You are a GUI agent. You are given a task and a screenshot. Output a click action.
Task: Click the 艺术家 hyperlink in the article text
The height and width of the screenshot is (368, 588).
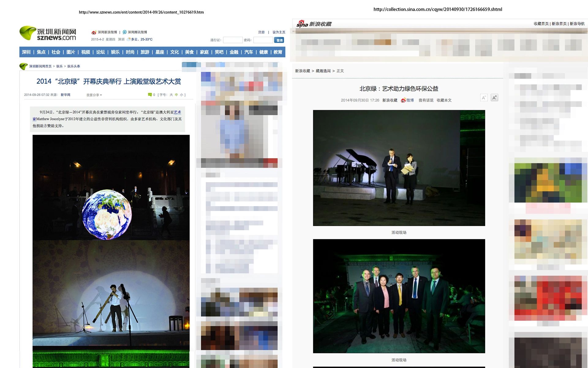click(177, 112)
